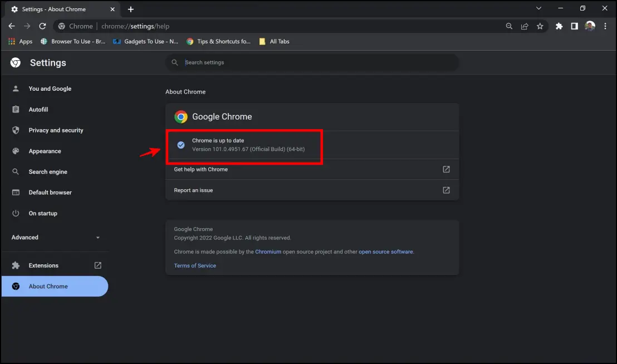This screenshot has height=364, width=617.
Task: Restore down the Chrome window
Action: (x=583, y=8)
